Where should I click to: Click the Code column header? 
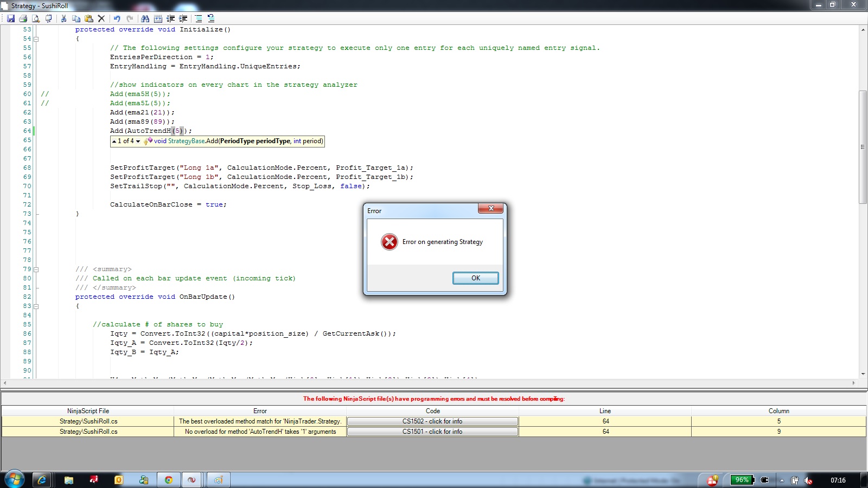tap(432, 411)
